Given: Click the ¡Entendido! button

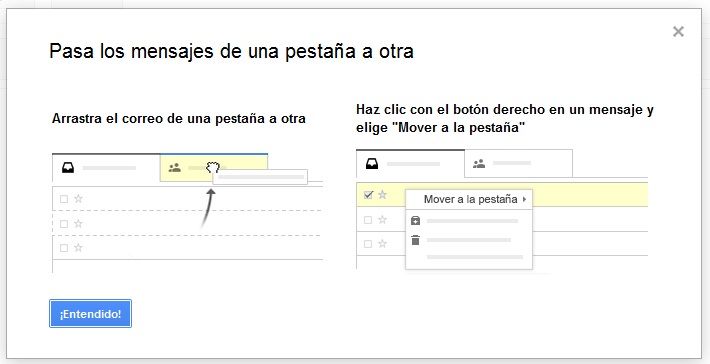Looking at the screenshot, I should click(90, 313).
